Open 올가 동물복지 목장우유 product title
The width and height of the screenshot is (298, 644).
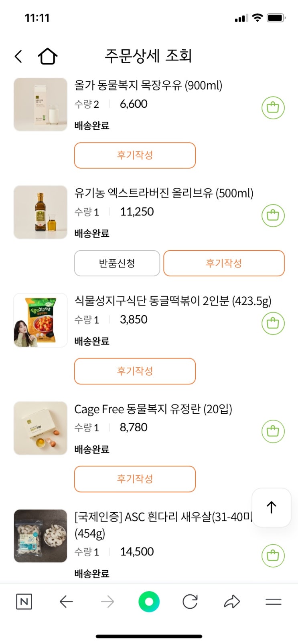pos(148,85)
